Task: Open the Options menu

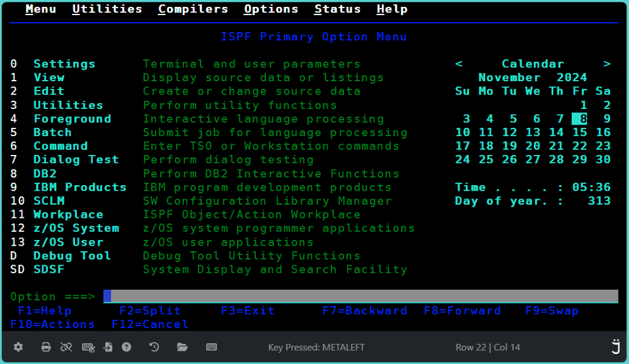Action: [x=271, y=9]
